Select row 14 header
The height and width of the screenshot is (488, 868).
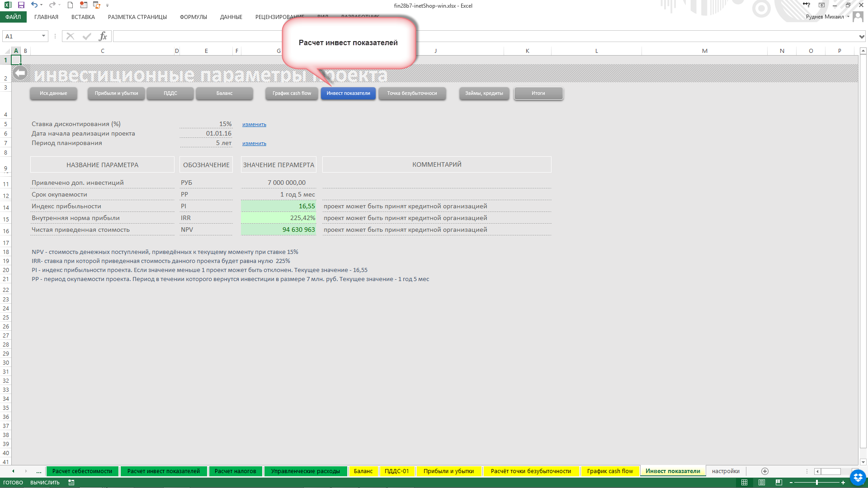tap(6, 207)
